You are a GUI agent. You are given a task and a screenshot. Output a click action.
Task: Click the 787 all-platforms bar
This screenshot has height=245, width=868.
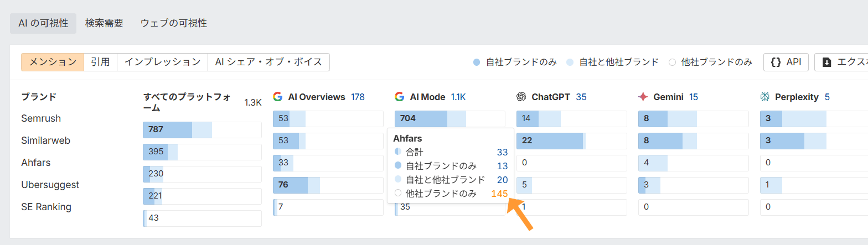pos(202,130)
